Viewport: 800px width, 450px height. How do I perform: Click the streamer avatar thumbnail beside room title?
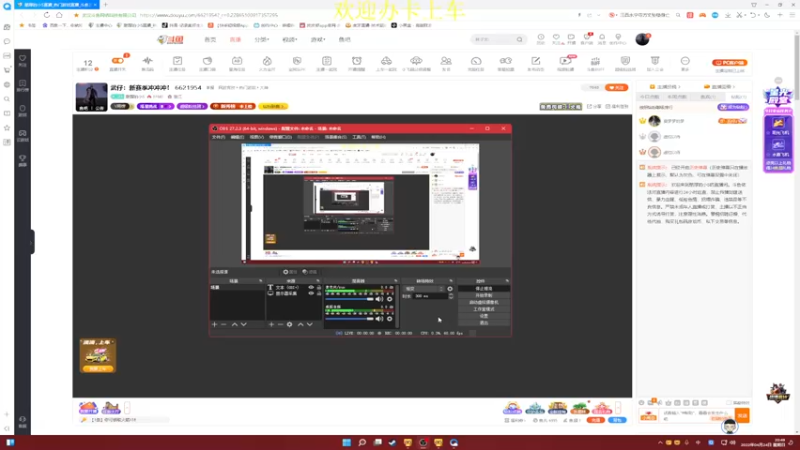tap(92, 97)
